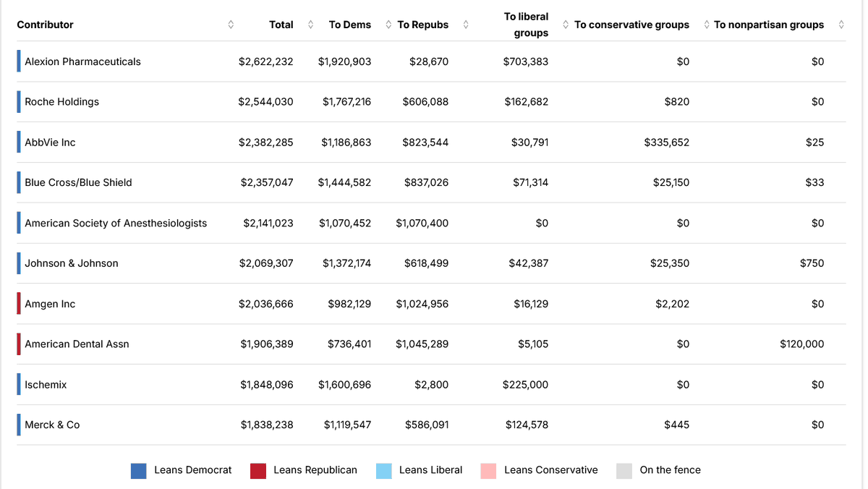Click the Leans Republican legend label
The image size is (868, 489).
315,470
